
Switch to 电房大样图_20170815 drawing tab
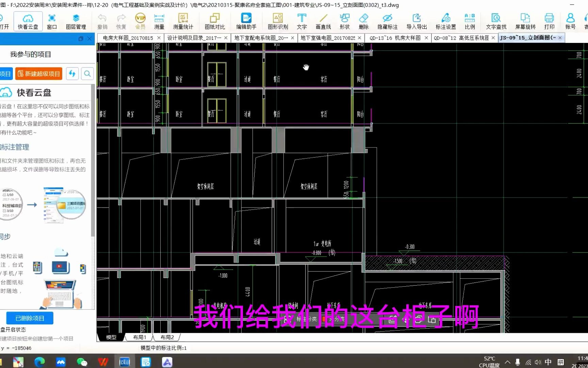coord(128,38)
